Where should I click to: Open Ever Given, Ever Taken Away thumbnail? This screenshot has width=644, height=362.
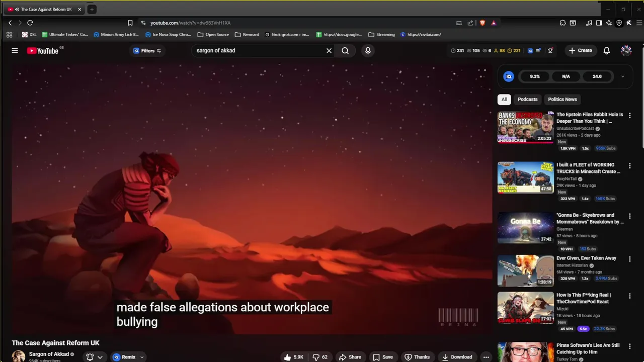pos(525,270)
